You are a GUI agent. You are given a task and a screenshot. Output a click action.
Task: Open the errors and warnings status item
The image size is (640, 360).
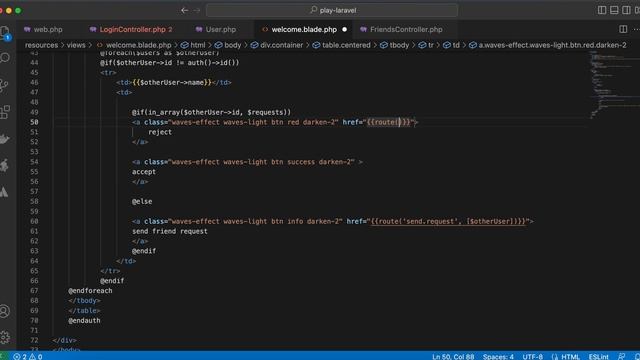point(28,357)
